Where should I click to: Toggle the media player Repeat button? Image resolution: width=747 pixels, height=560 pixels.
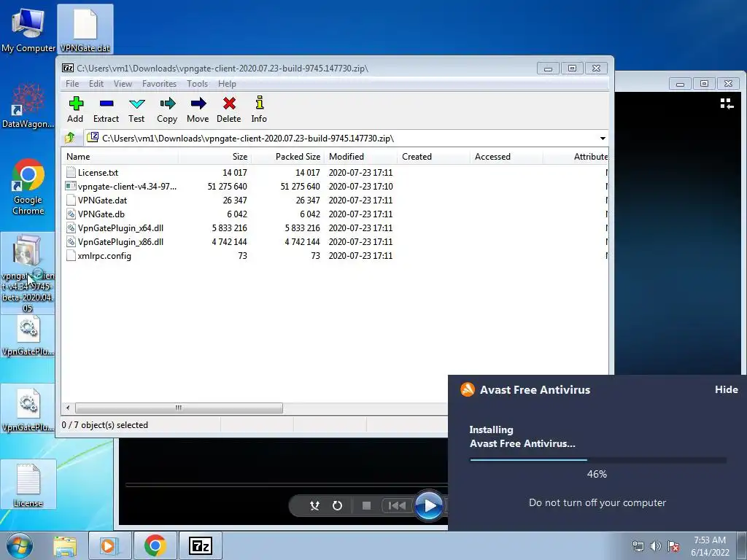(x=337, y=505)
